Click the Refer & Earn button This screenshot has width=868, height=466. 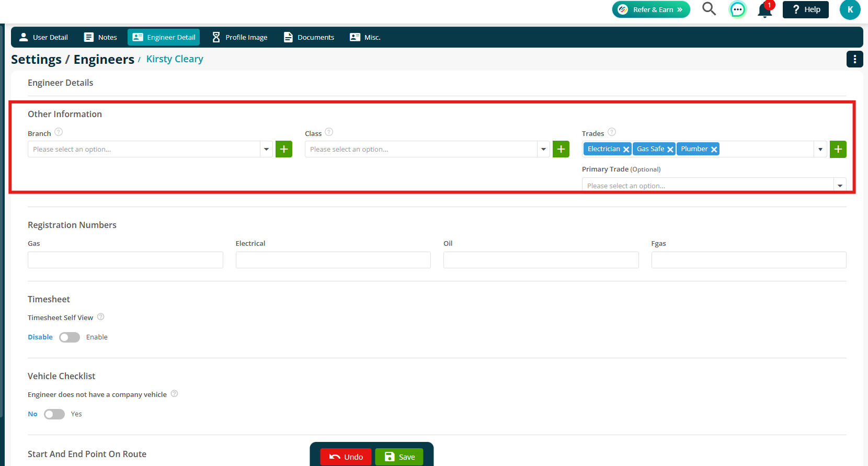point(651,9)
